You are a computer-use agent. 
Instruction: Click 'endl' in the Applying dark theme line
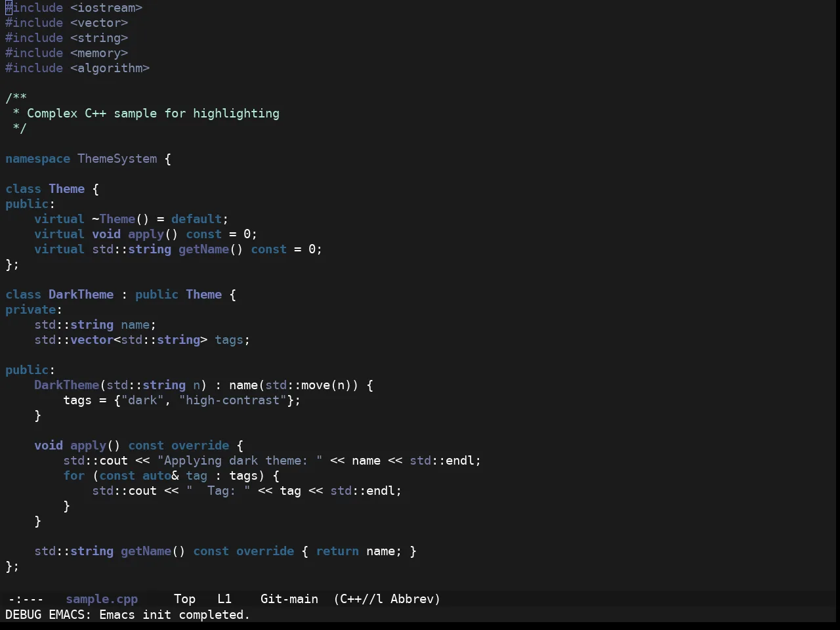point(461,461)
